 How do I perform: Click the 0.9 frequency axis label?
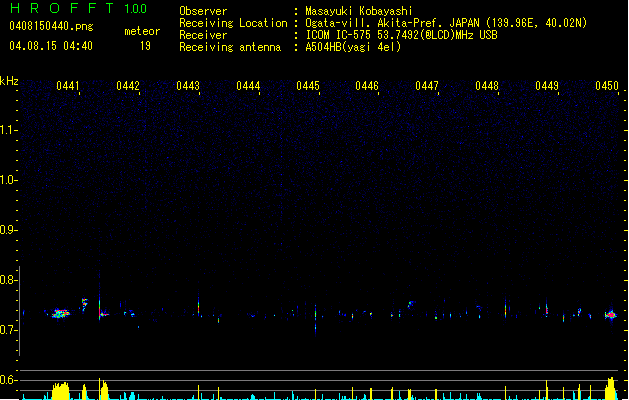click(8, 230)
